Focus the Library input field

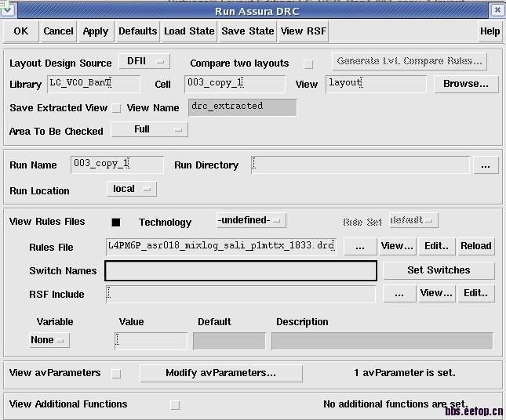[93, 84]
